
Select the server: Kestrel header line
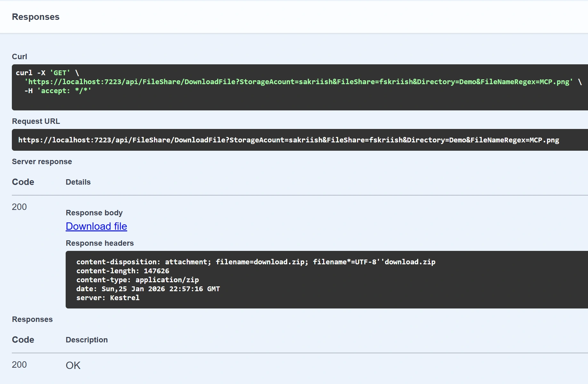108,298
